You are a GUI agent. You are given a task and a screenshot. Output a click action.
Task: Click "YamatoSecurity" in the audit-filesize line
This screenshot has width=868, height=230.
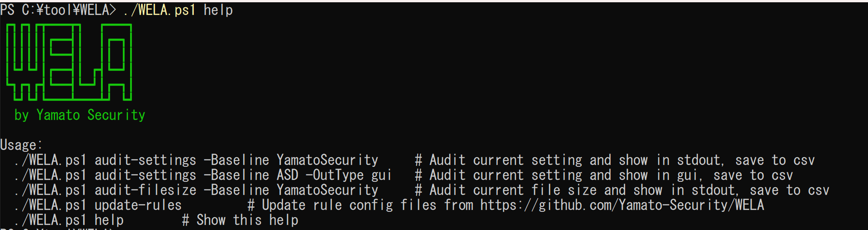coord(327,190)
